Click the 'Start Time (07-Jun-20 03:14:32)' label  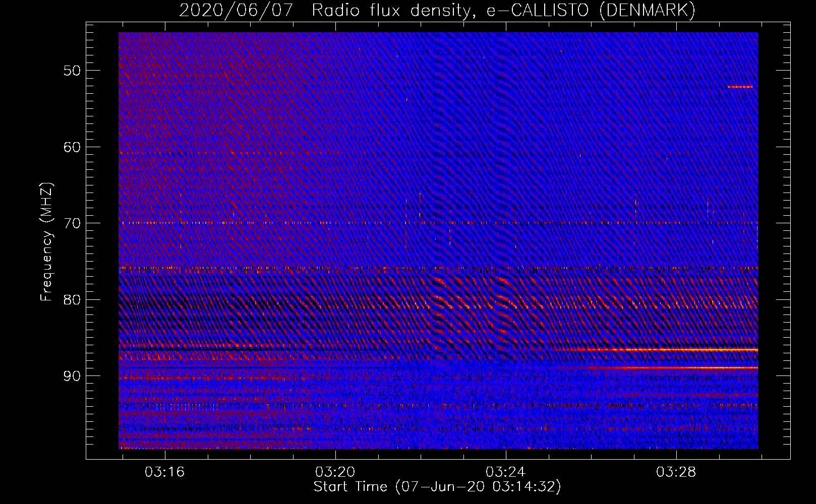click(x=437, y=487)
